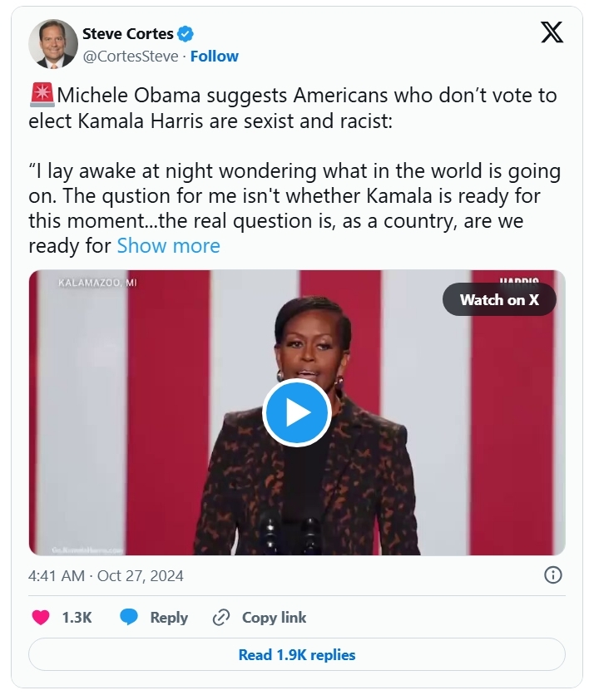Click Read 1.9K replies button
The width and height of the screenshot is (594, 700).
(x=297, y=655)
